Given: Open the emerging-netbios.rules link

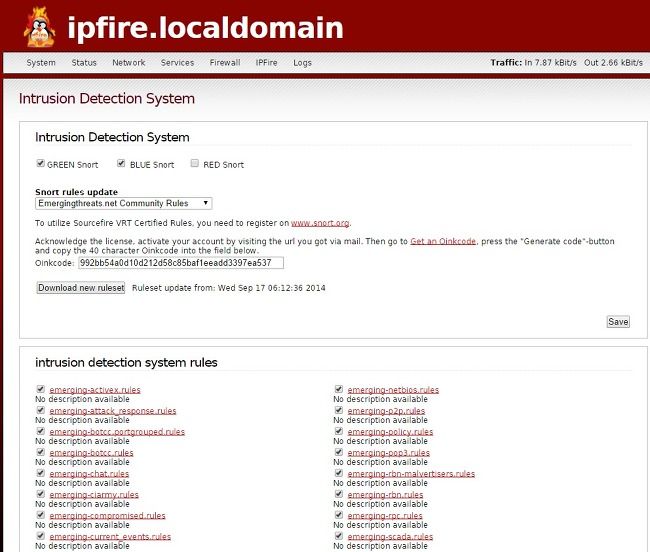Looking at the screenshot, I should pyautogui.click(x=393, y=390).
